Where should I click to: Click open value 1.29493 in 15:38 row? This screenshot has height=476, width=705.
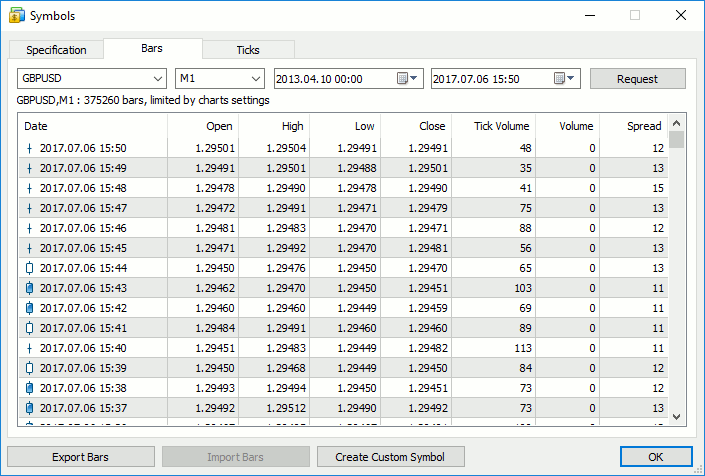(x=215, y=388)
